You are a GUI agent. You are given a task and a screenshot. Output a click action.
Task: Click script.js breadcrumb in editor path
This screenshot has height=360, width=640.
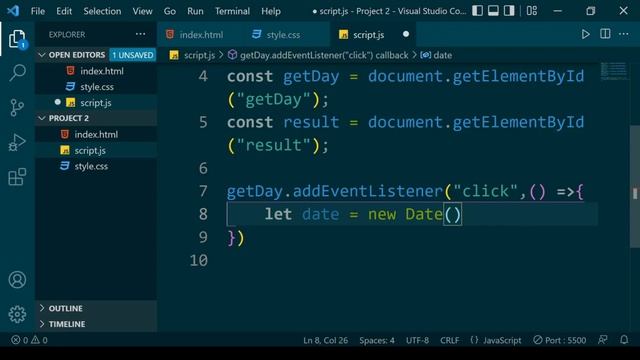pyautogui.click(x=199, y=55)
